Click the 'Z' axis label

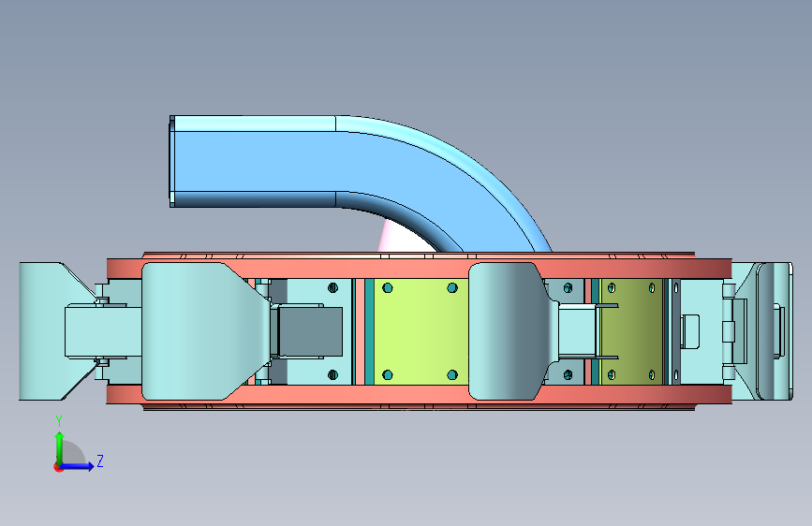tap(100, 460)
